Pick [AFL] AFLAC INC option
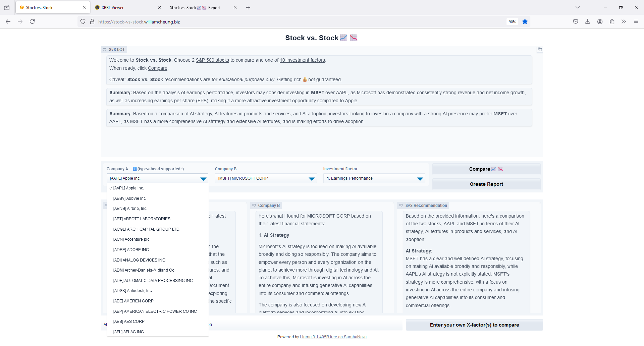 pyautogui.click(x=158, y=332)
